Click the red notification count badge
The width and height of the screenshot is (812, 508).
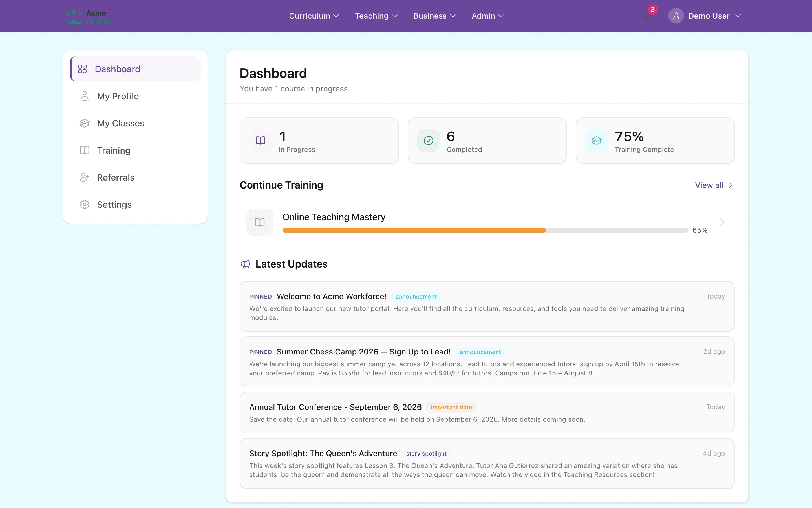pyautogui.click(x=653, y=9)
